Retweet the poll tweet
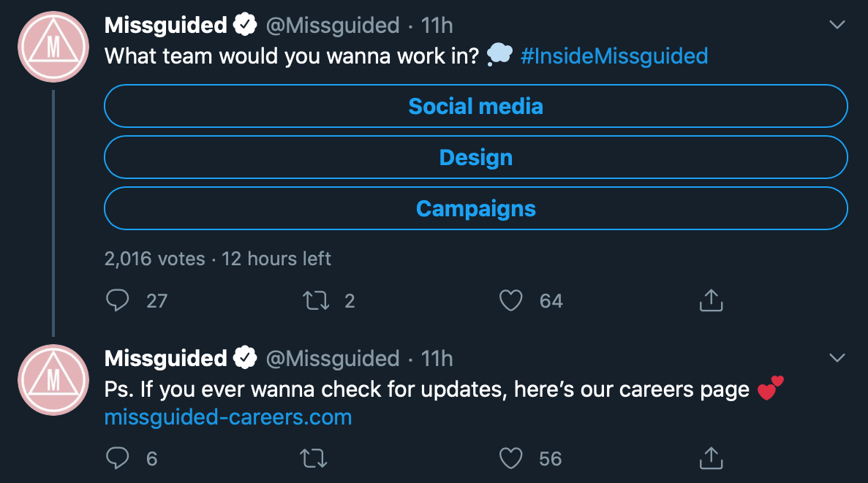Viewport: 868px width, 483px height. click(x=315, y=301)
